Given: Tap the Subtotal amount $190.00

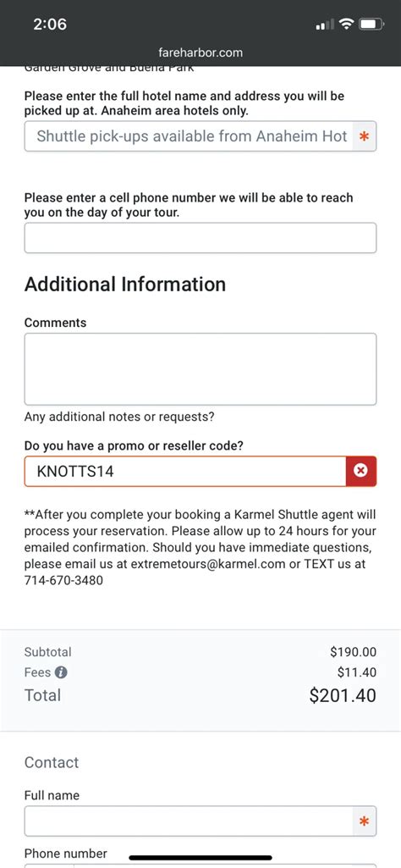Looking at the screenshot, I should point(354,652).
